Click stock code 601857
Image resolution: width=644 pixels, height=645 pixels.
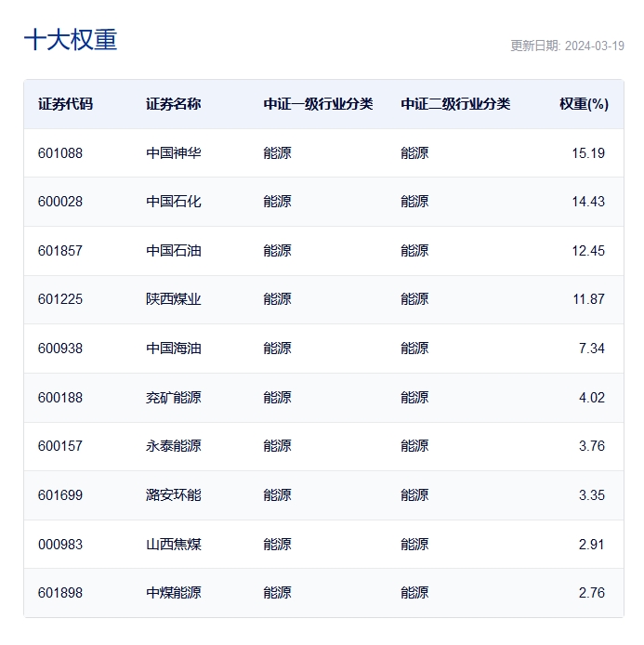[x=60, y=251]
